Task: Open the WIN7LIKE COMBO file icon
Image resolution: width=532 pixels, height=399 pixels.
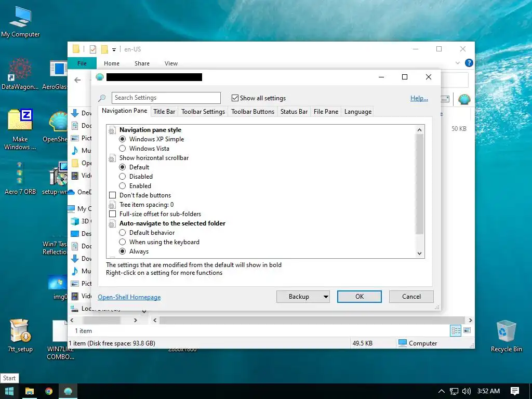Action: click(60, 339)
